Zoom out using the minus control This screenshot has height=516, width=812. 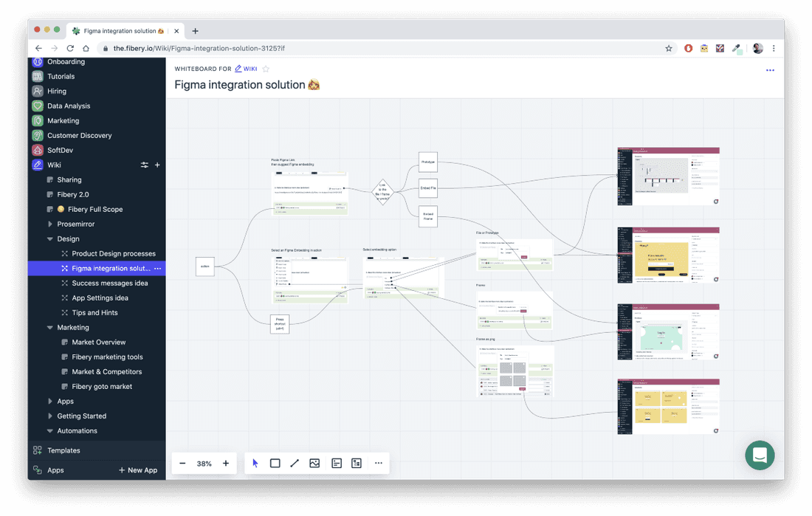[x=182, y=463]
